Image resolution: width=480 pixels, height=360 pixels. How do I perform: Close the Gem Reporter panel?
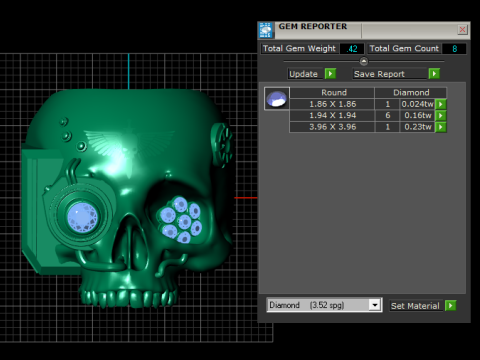(462, 30)
